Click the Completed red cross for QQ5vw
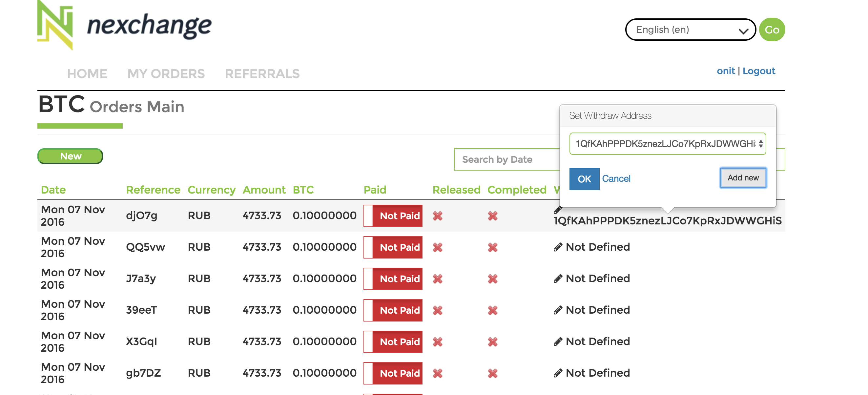Viewport: 868px width, 395px height. pyautogui.click(x=493, y=247)
